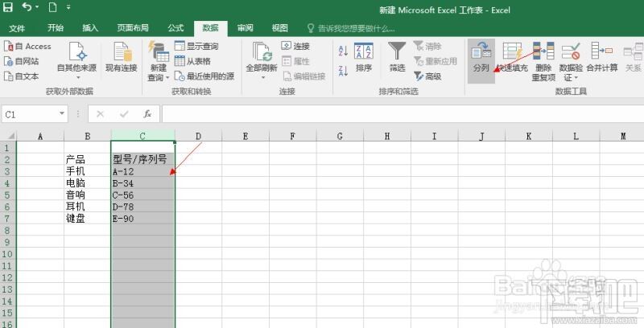644x328 pixels.
Task: Click 快速填充 flash fill
Action: coord(512,57)
